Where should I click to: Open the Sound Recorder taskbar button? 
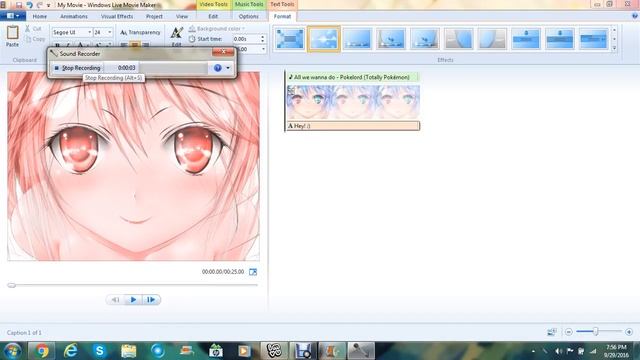coord(361,351)
